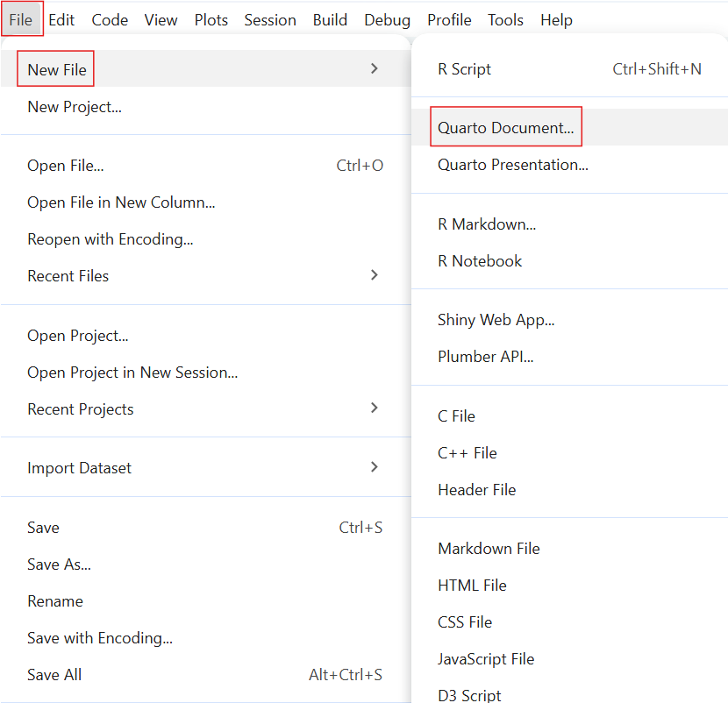
Task: Expand the Recent Files submenu
Action: coord(68,275)
